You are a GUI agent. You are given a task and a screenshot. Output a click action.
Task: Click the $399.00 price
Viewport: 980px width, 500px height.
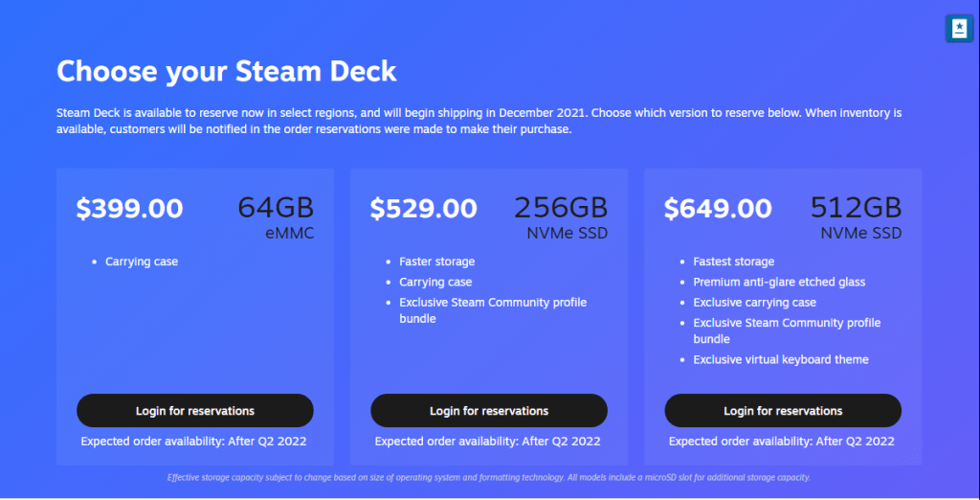tap(129, 208)
